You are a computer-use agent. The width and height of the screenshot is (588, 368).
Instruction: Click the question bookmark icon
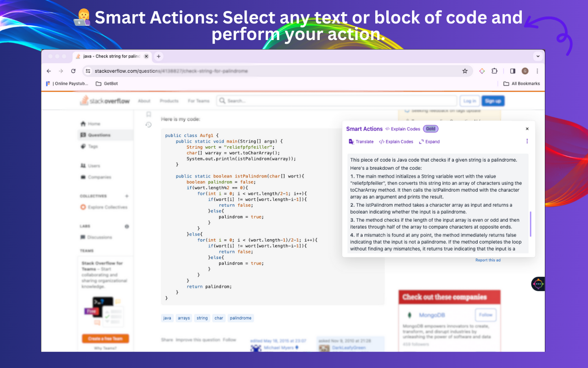coord(148,114)
